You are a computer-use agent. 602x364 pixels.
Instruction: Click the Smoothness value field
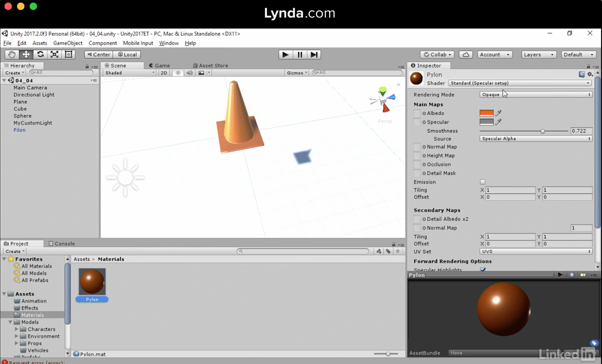coord(581,131)
